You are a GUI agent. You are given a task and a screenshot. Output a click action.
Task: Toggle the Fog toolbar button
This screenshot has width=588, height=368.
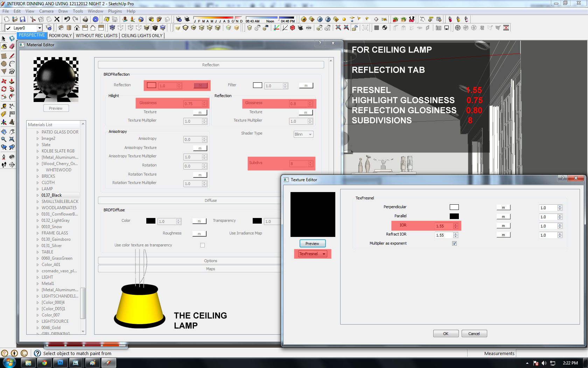[x=308, y=28]
